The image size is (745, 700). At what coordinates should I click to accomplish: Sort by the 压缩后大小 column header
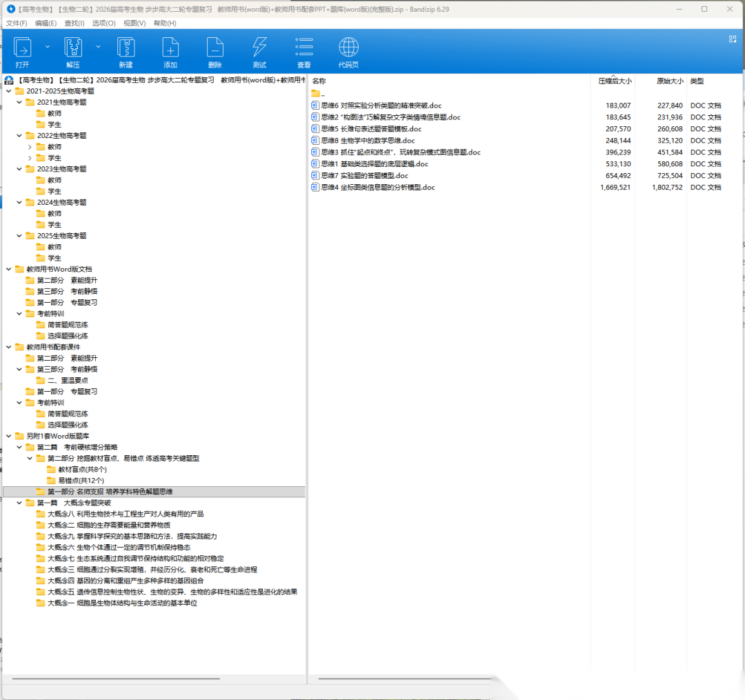[x=614, y=81]
